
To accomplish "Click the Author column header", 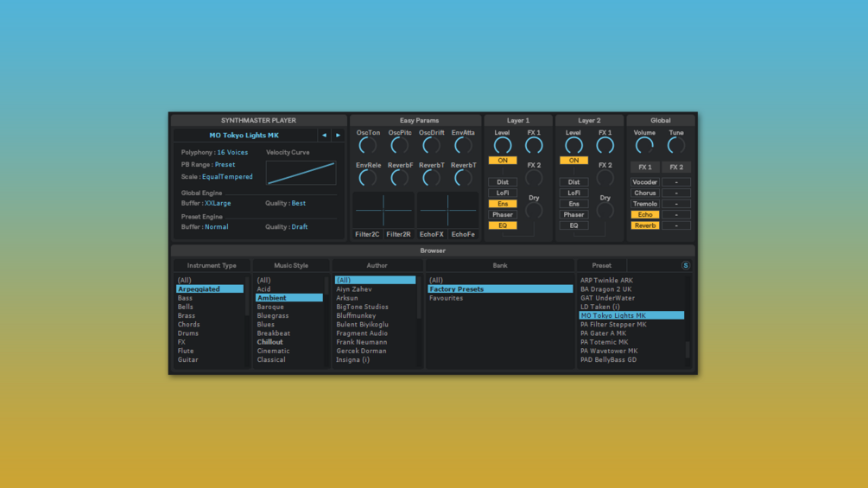I will coord(377,265).
